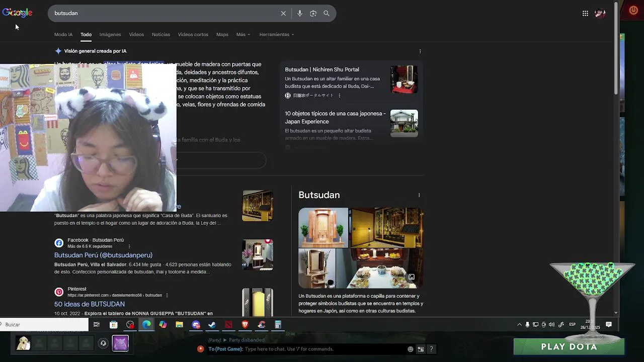
Task: Open the Videos cortos tab
Action: (x=193, y=35)
